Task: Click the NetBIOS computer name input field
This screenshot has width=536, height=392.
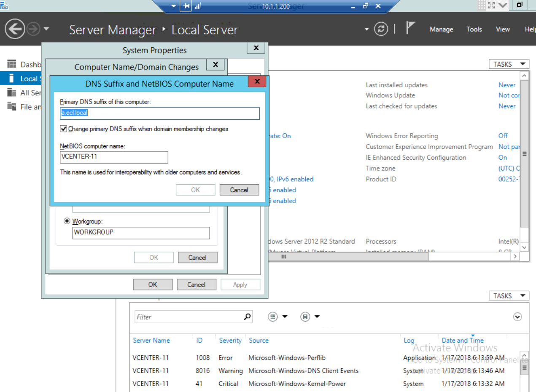Action: click(114, 157)
